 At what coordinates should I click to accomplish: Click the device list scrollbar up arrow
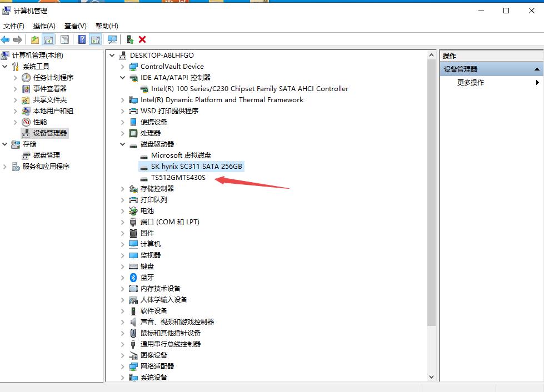[431, 55]
